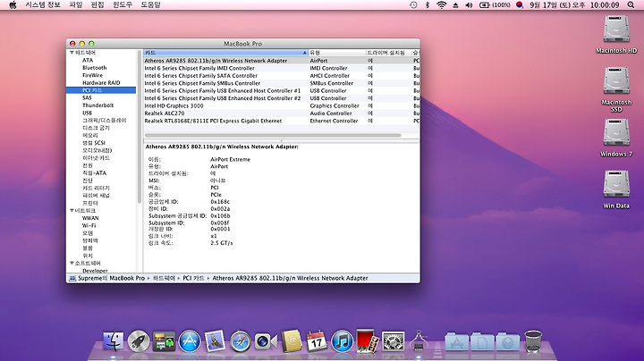The width and height of the screenshot is (644, 361).
Task: Select Bluetooth in the hardware sidebar
Action: [95, 68]
